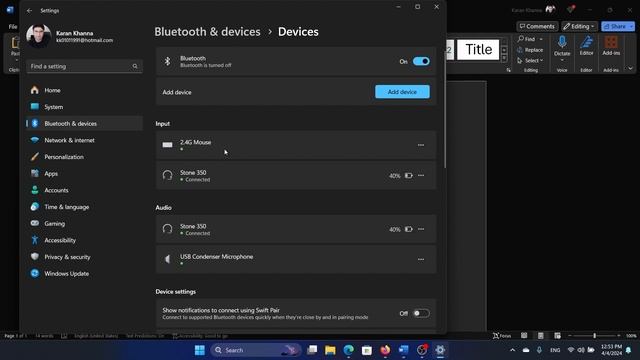The width and height of the screenshot is (640, 360).
Task: Open the Share dropdown arrow in Word
Action: [x=631, y=26]
